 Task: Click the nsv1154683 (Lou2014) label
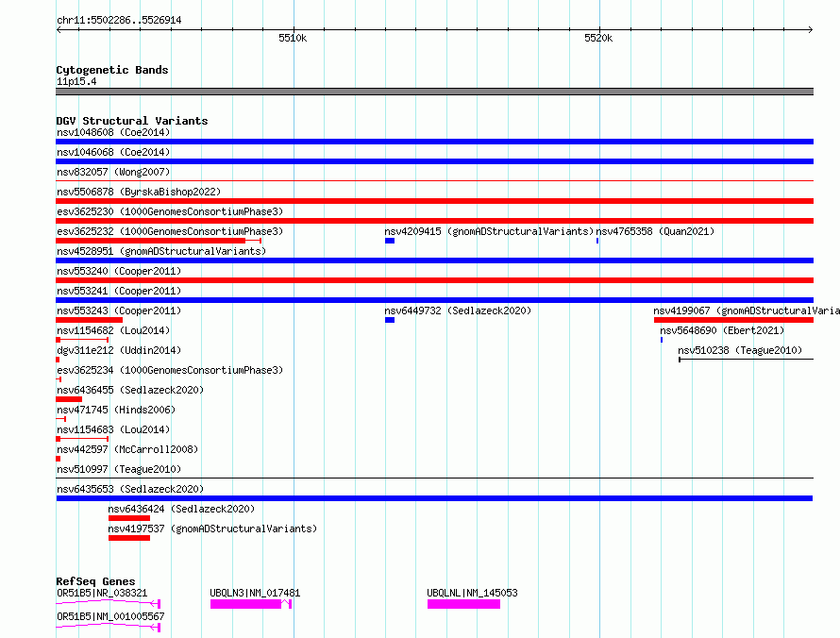coord(113,429)
